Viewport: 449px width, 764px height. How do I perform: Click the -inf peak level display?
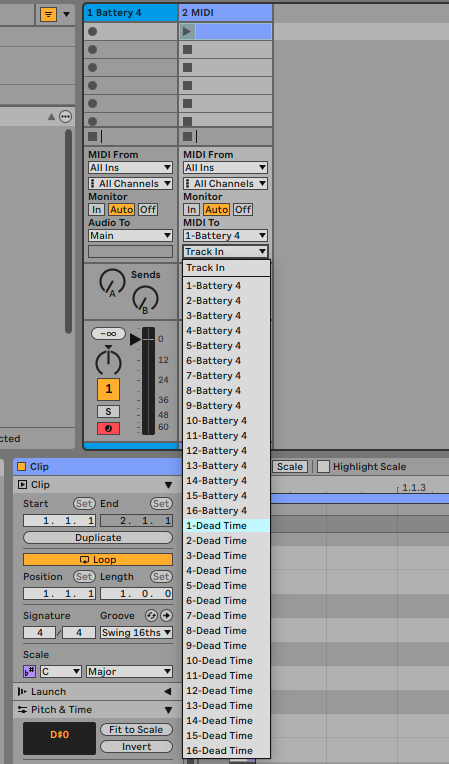coord(108,334)
